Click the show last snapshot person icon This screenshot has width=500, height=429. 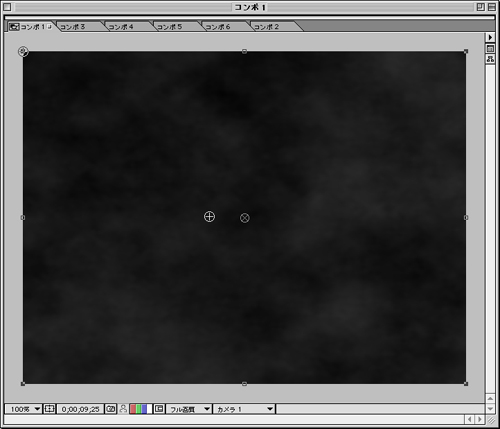coord(123,409)
